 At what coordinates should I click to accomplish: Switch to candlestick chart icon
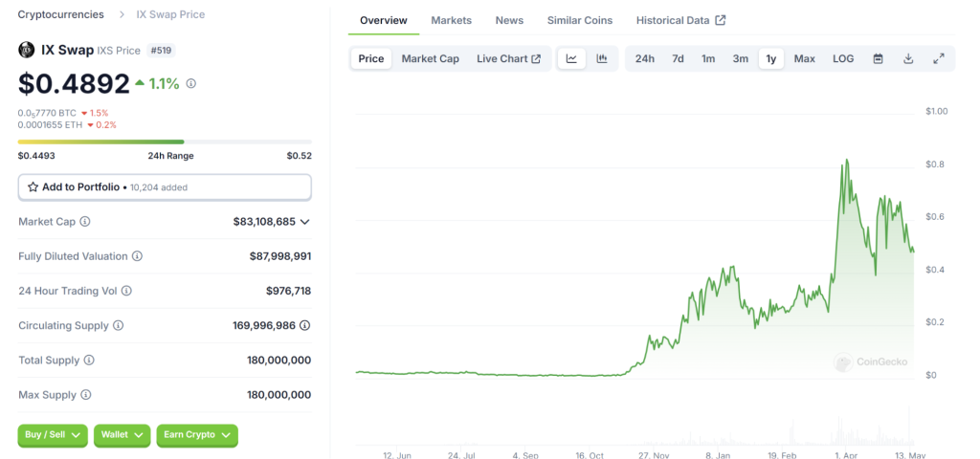click(602, 59)
